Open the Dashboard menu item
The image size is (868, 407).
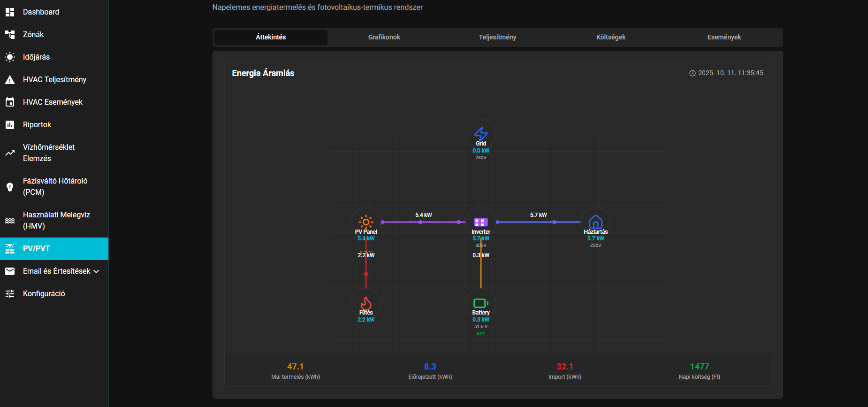[x=54, y=12]
